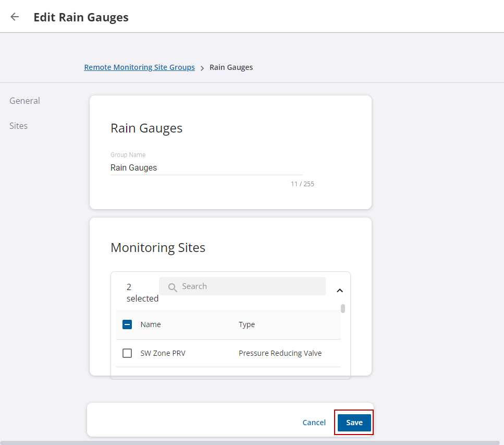Check the SW Zone PRV checkbox
The height and width of the screenshot is (445, 504).
[127, 353]
